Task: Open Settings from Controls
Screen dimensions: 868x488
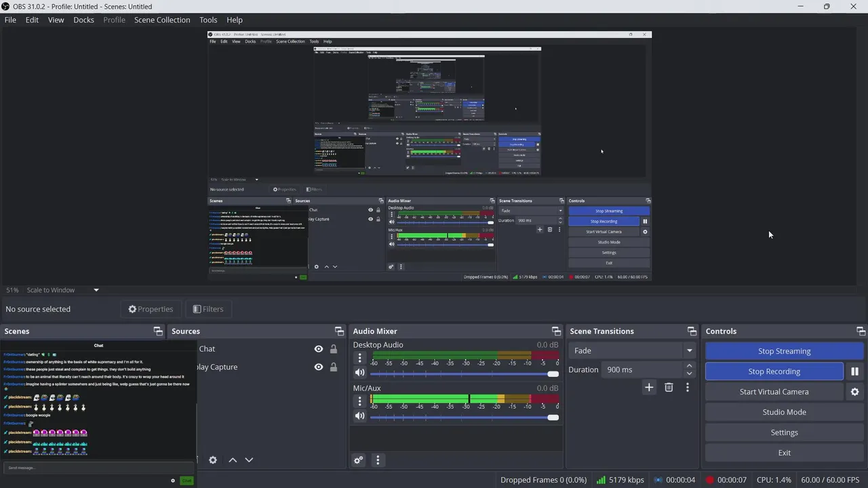Action: tap(785, 432)
